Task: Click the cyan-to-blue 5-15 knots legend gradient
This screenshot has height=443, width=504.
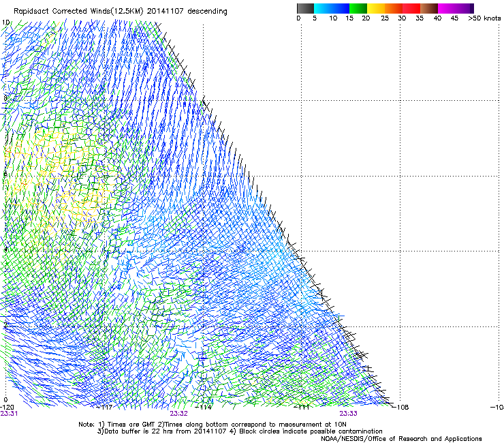Action: click(x=332, y=8)
